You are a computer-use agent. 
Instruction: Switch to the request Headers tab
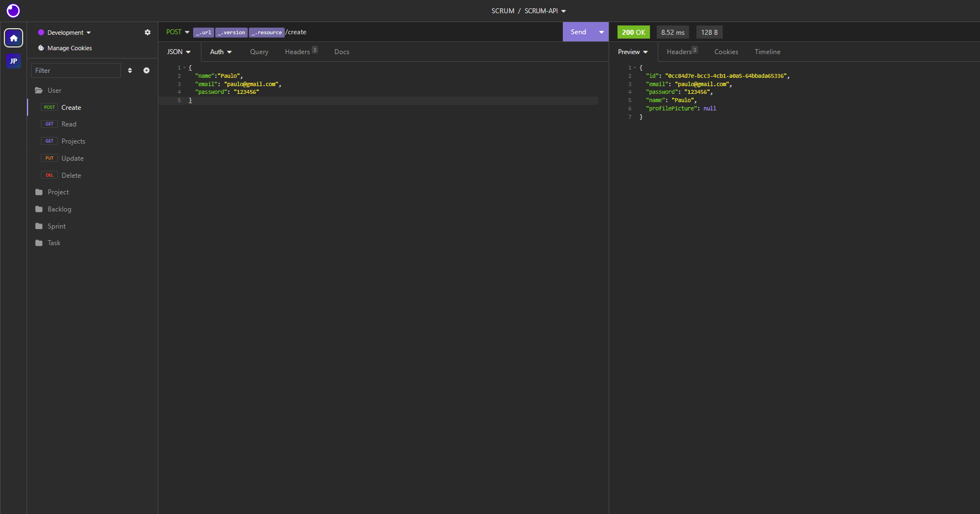(x=301, y=51)
